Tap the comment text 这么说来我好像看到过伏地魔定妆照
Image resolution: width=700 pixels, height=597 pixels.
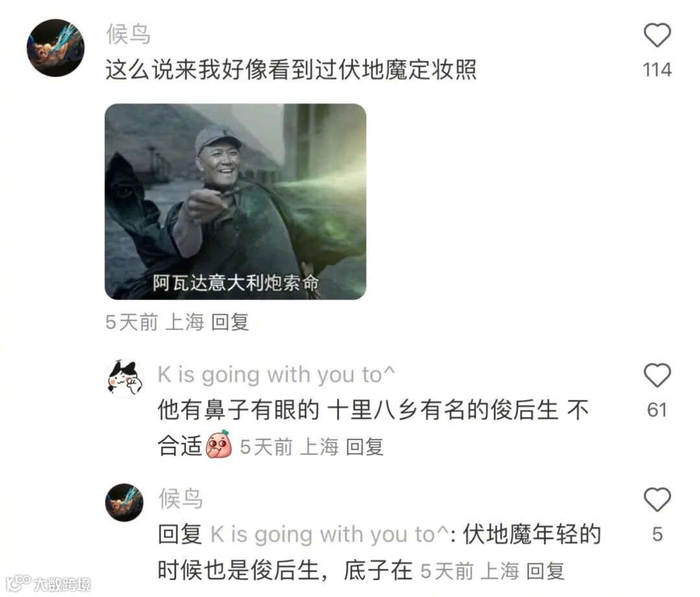[291, 69]
